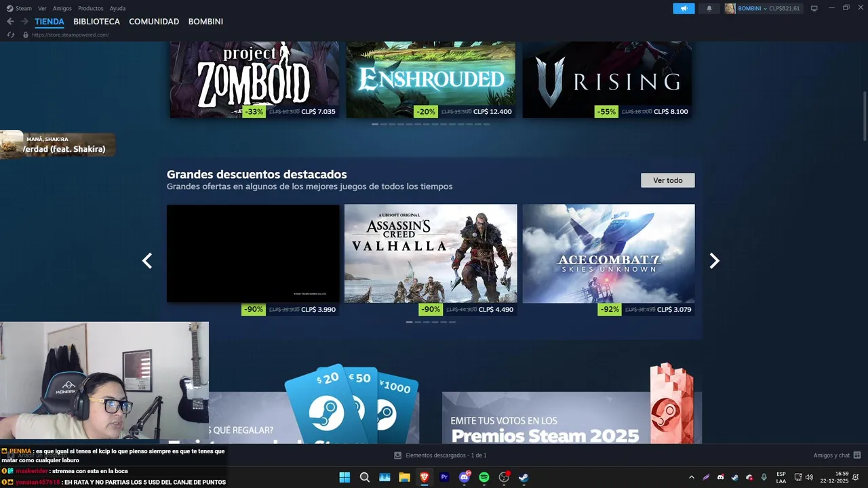Click V Rising's -55% discount badge
The width and height of the screenshot is (868, 488).
pyautogui.click(x=606, y=112)
